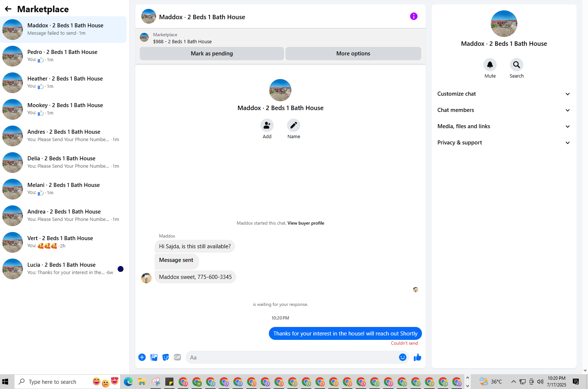This screenshot has width=588, height=389.
Task: Open the Andres conversation
Action: [63, 136]
